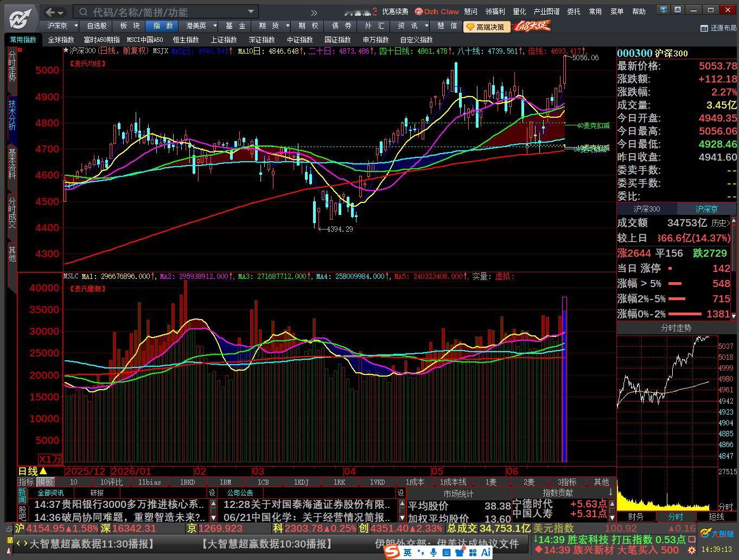Click the down arrow next to 指数贡献
The width and height of the screenshot is (739, 560).
tap(610, 492)
